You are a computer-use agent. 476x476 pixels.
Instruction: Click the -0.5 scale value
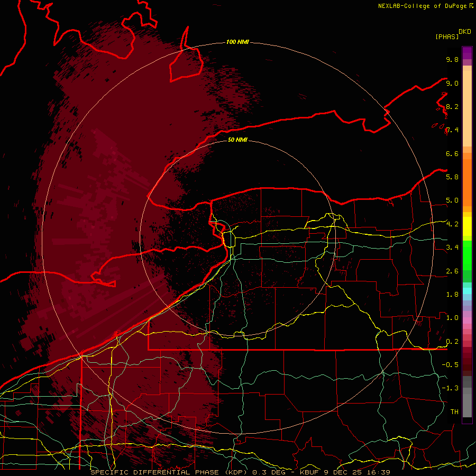(450, 364)
